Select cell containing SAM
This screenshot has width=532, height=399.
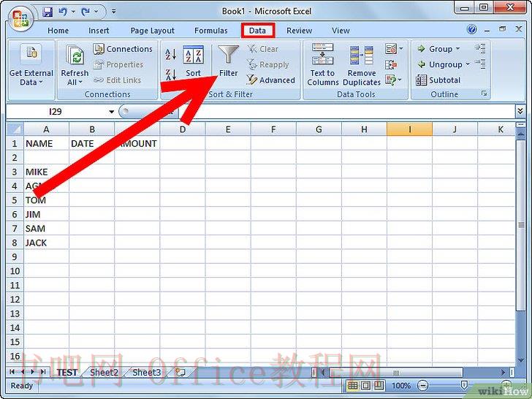47,228
